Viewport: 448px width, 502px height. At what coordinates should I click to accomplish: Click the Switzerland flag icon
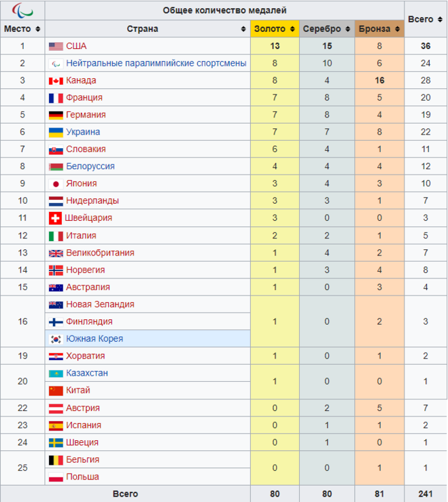tap(56, 218)
